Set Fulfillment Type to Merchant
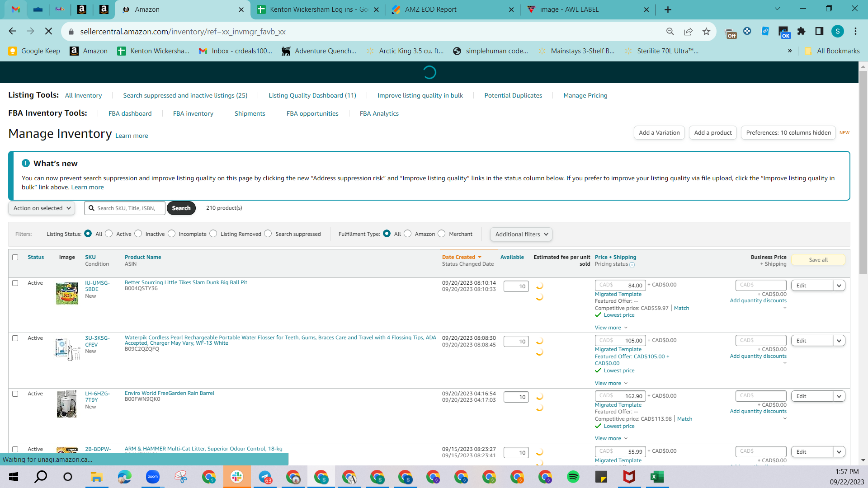The width and height of the screenshot is (868, 488). (x=442, y=234)
